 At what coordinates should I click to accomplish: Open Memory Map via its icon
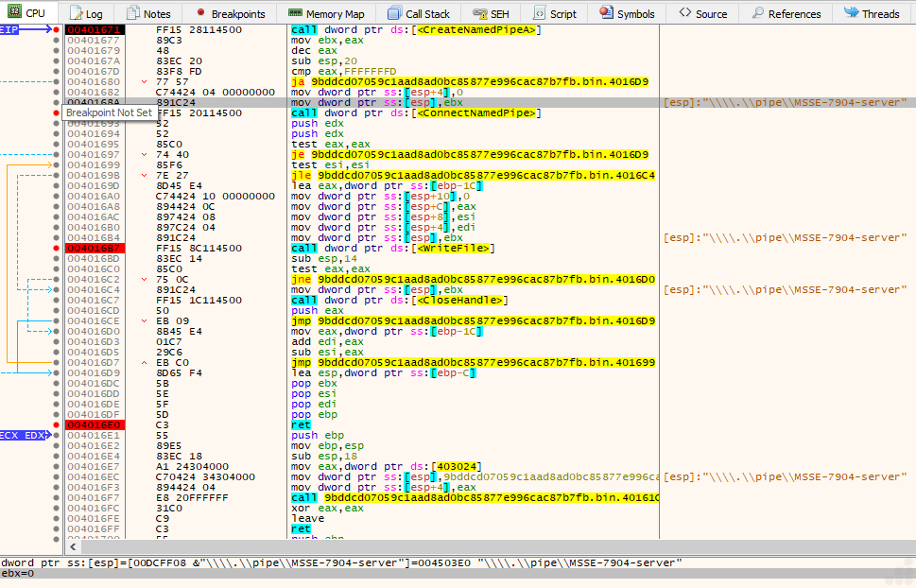tap(295, 13)
